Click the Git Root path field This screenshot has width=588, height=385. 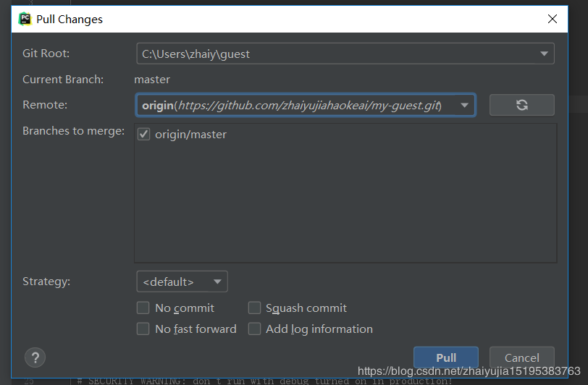coord(345,54)
